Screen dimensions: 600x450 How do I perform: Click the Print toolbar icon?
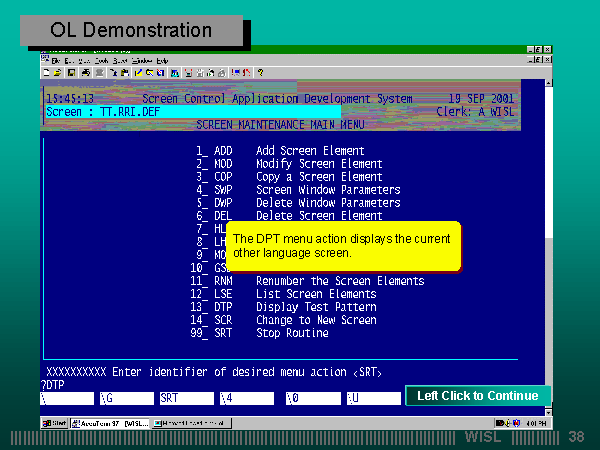click(85, 73)
